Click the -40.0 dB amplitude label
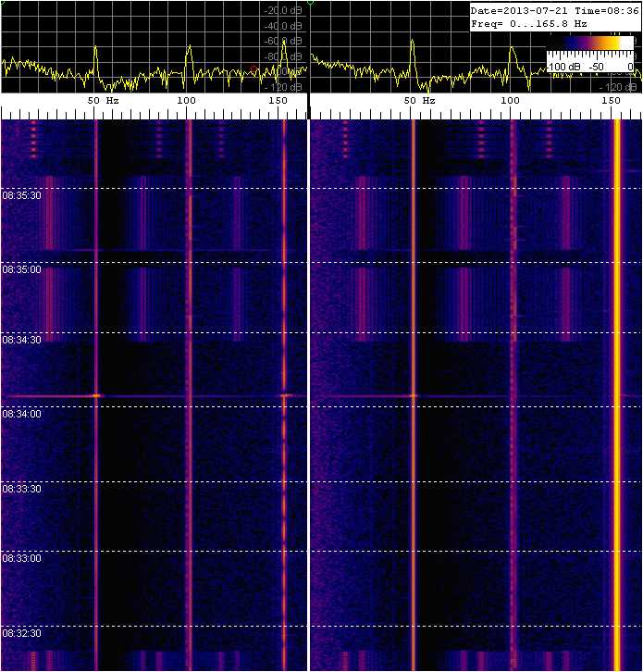643x672 pixels. pyautogui.click(x=283, y=26)
